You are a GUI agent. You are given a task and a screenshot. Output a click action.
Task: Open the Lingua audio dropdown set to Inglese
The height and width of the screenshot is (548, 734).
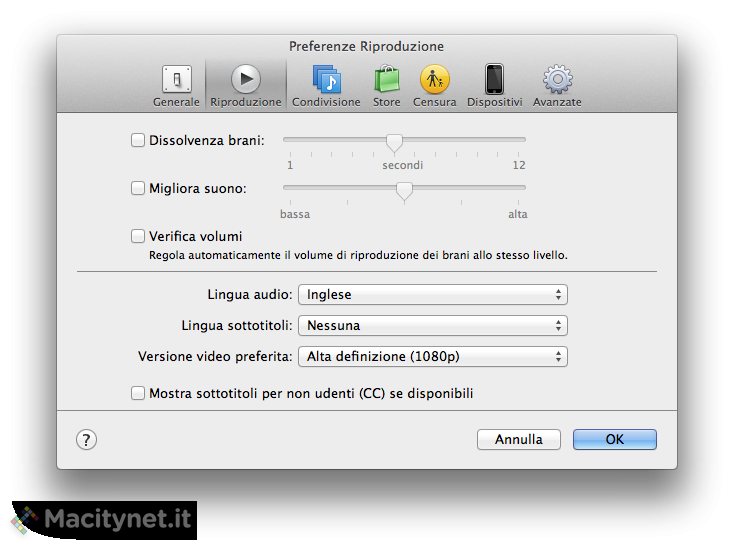pos(433,294)
